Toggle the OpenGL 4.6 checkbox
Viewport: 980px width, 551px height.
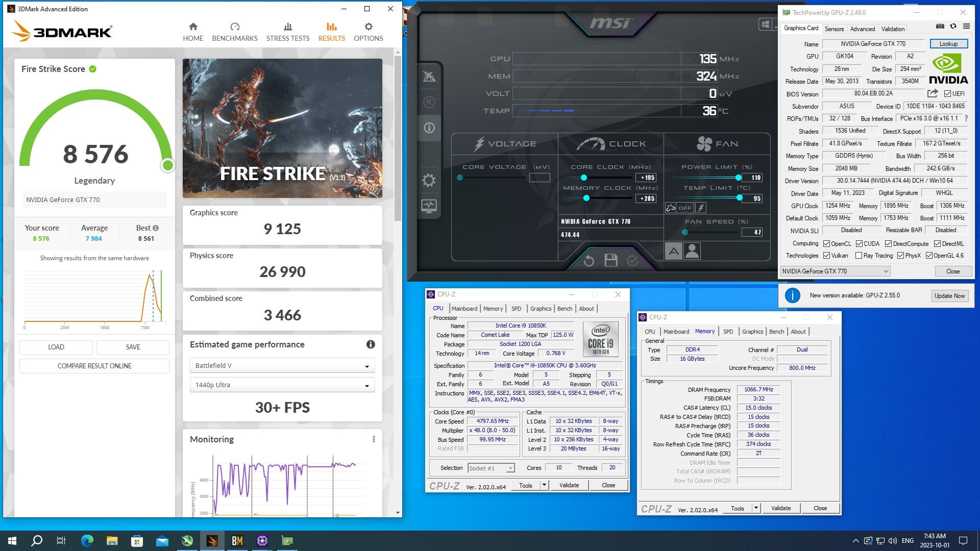click(929, 256)
